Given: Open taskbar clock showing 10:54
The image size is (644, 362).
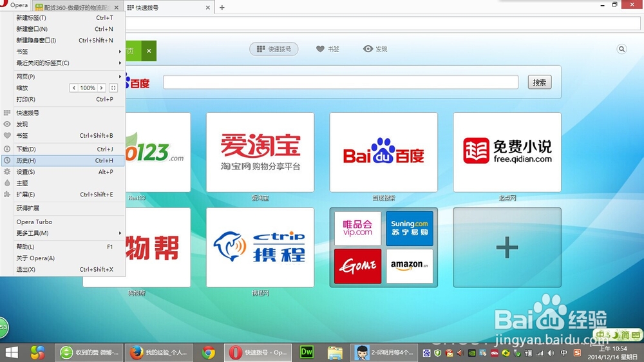Looking at the screenshot, I should pyautogui.click(x=612, y=353).
